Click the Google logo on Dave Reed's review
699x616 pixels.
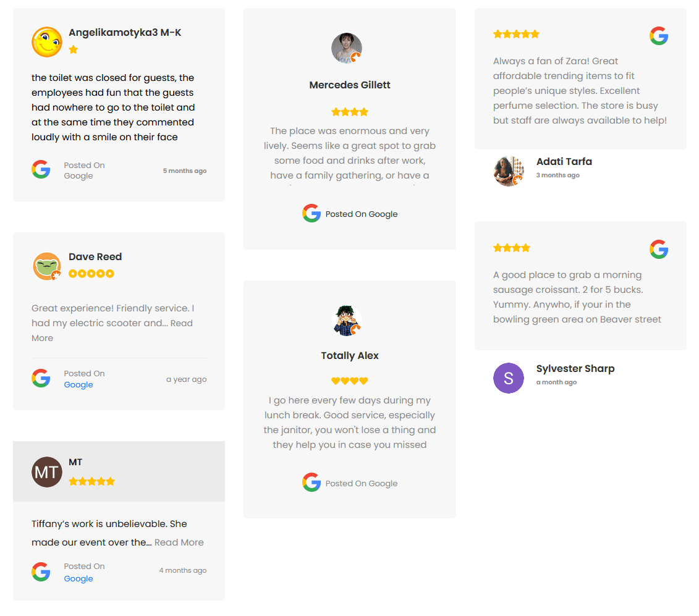pyautogui.click(x=41, y=378)
